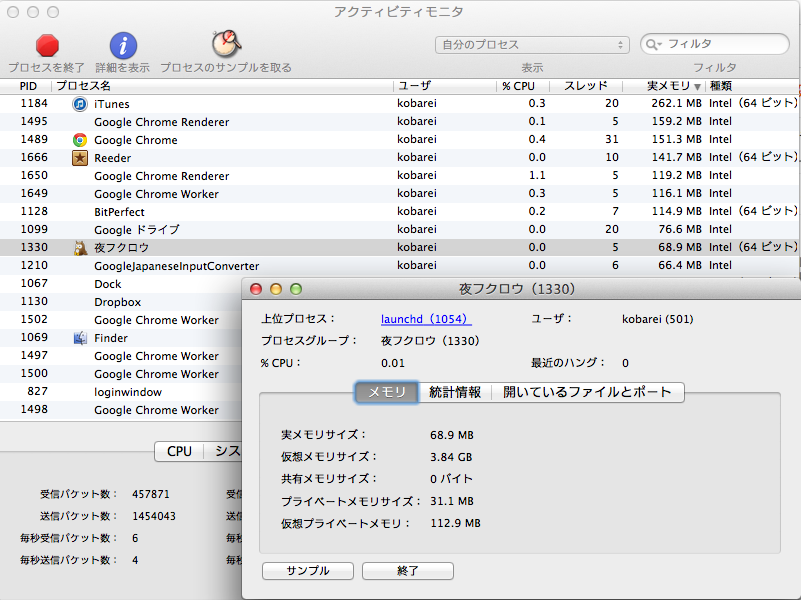Click the sort arrow on 実メモリ column
This screenshot has width=801, height=600.
[x=697, y=87]
